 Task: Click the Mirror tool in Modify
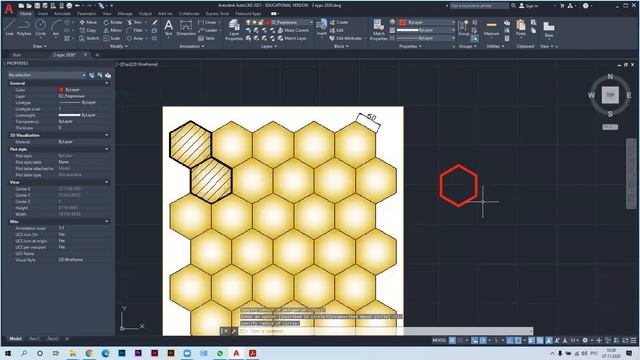click(x=113, y=30)
